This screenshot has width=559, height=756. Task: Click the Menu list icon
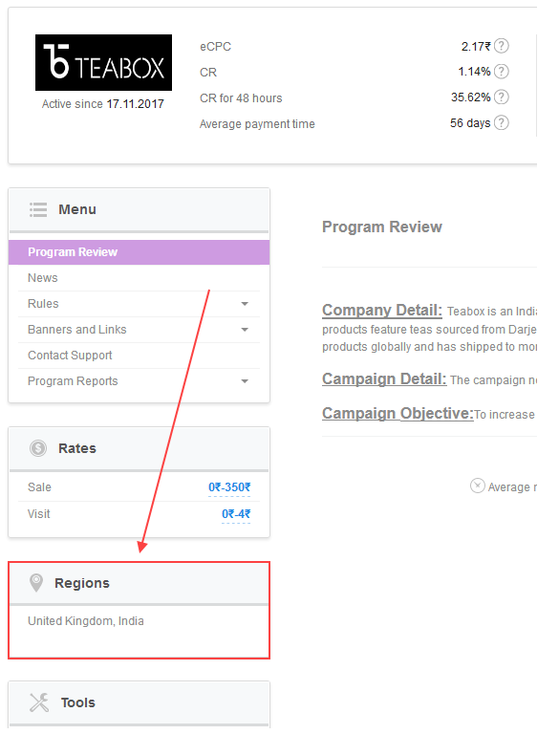pyautogui.click(x=38, y=209)
